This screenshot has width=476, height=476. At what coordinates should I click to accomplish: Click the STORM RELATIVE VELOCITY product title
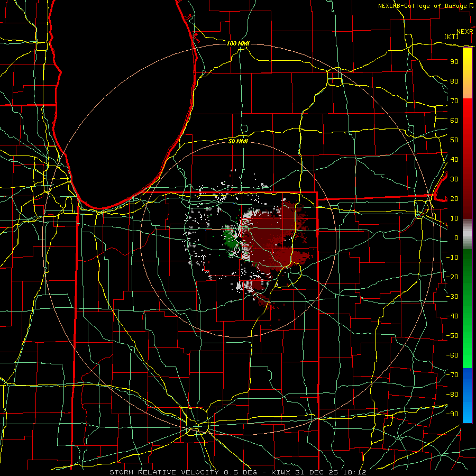[164, 472]
